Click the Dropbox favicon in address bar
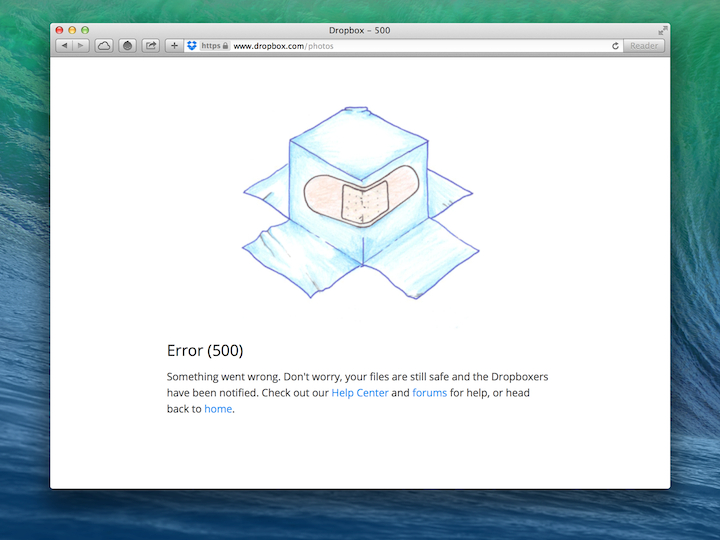This screenshot has height=540, width=720. point(192,45)
